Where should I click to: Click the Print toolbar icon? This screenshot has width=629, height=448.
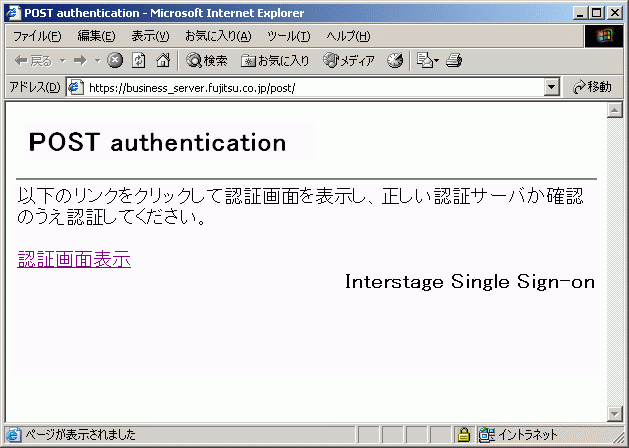454,61
